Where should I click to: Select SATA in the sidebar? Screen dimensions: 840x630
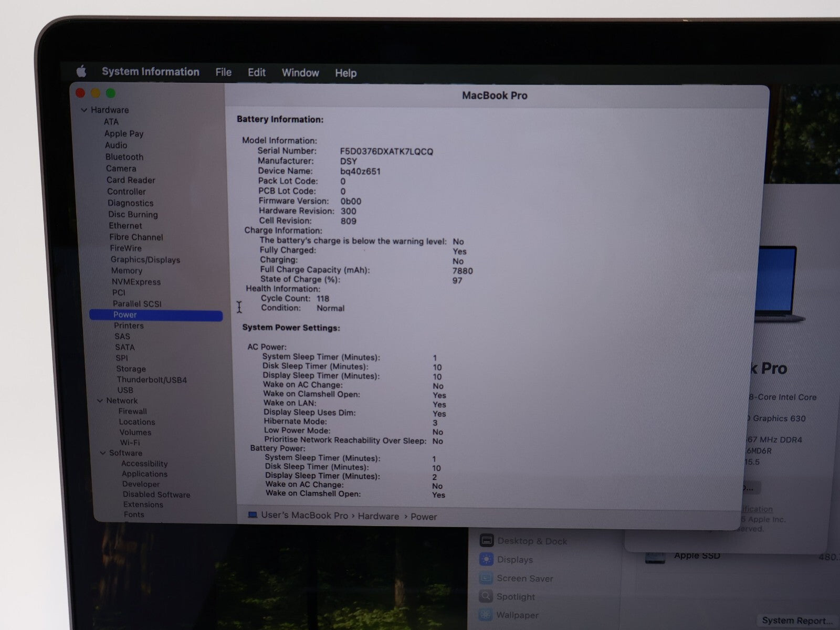[125, 348]
